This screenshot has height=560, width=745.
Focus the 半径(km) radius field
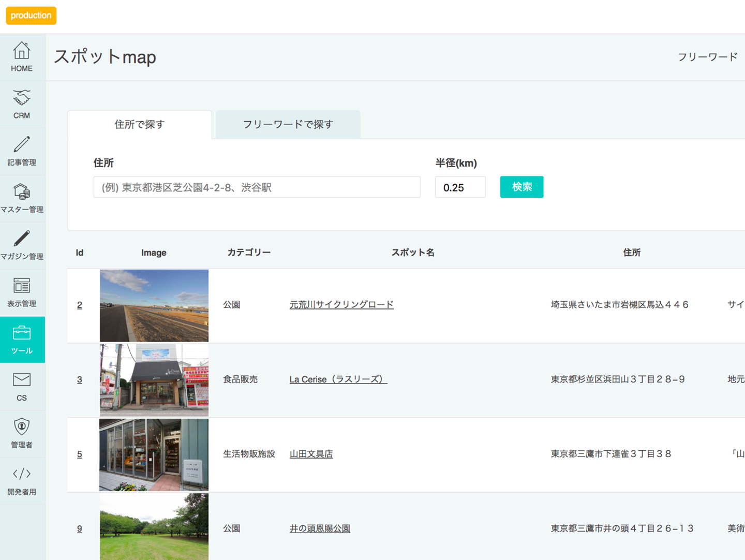tap(460, 187)
